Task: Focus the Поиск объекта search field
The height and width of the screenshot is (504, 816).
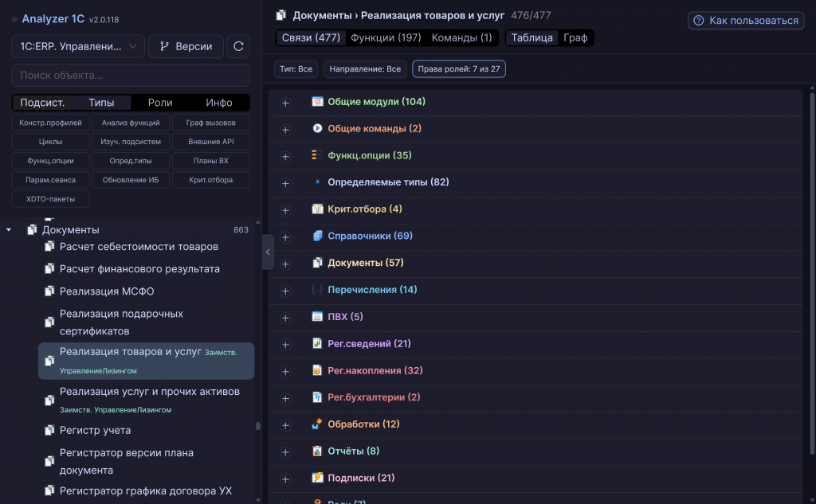Action: (x=131, y=75)
